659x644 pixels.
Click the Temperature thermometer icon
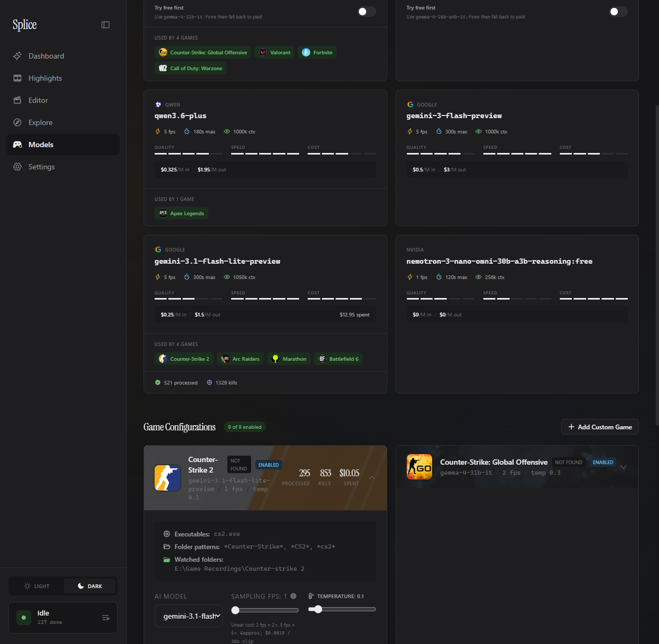[x=311, y=596]
